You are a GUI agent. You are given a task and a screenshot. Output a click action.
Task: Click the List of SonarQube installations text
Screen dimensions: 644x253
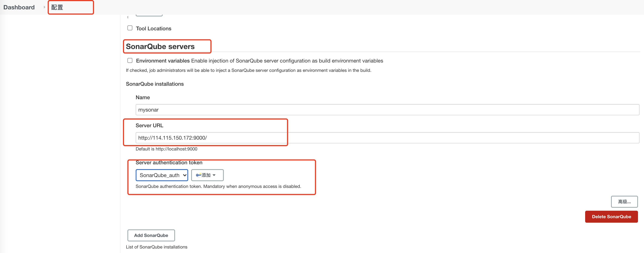(157, 247)
